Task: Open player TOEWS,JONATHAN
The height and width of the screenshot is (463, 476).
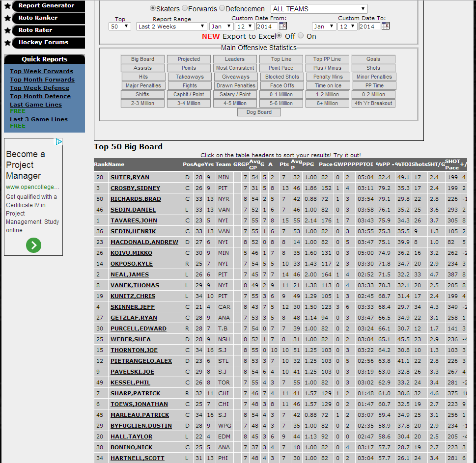Action: (139, 404)
